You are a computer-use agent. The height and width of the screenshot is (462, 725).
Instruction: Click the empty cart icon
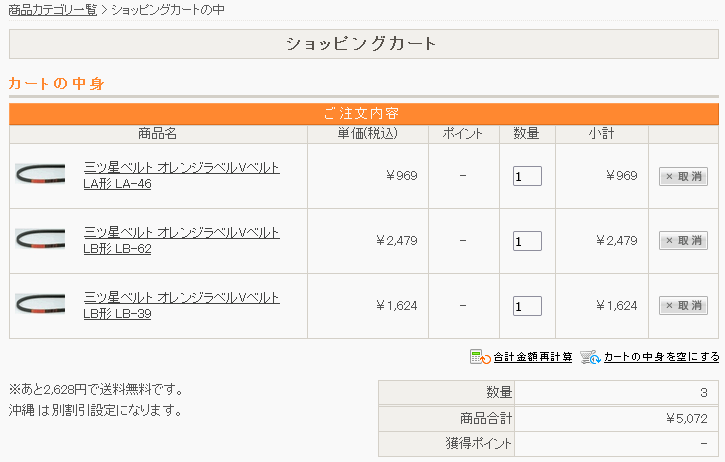click(x=589, y=357)
